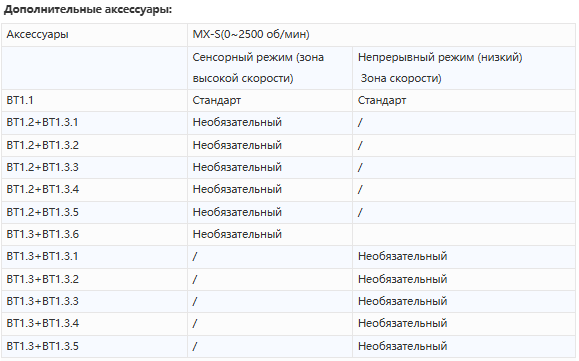Click the slash in the BT1.2+BT1.3.4 row
This screenshot has width=579, height=361.
pyautogui.click(x=360, y=190)
